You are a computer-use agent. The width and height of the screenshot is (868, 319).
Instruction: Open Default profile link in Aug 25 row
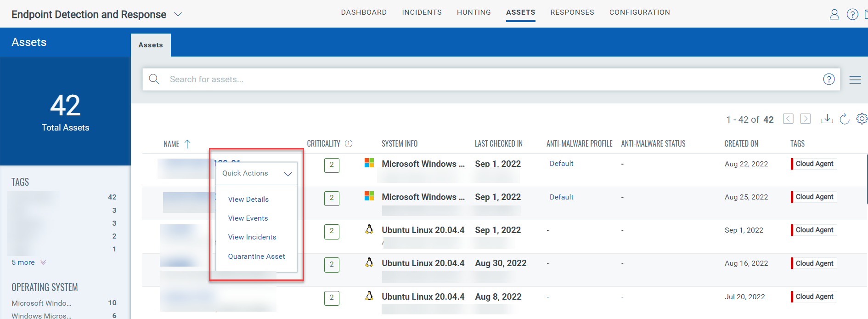tap(561, 197)
